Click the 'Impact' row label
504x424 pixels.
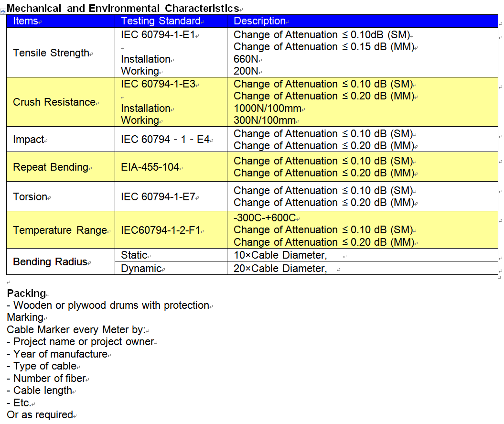29,140
